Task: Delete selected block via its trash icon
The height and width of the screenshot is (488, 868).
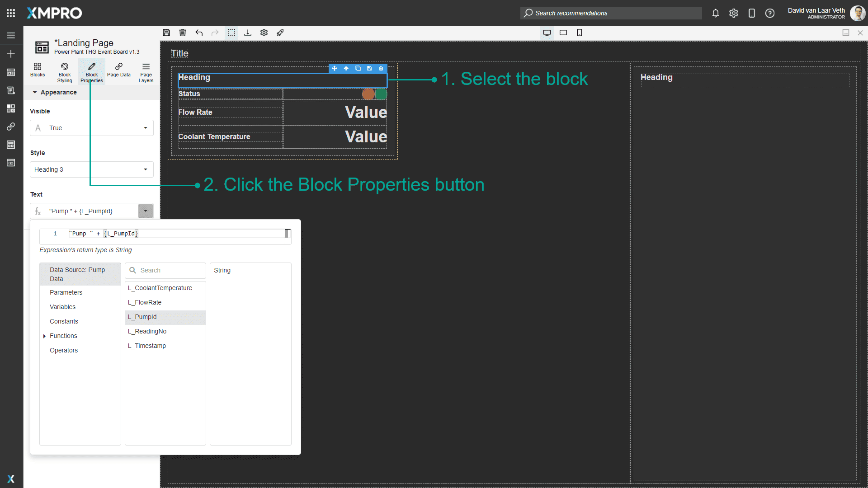Action: 381,68
